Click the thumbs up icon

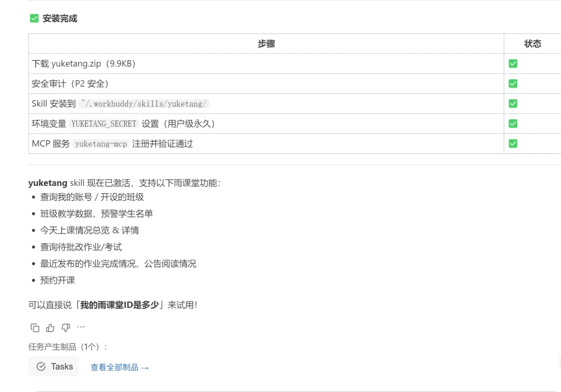pyautogui.click(x=50, y=328)
